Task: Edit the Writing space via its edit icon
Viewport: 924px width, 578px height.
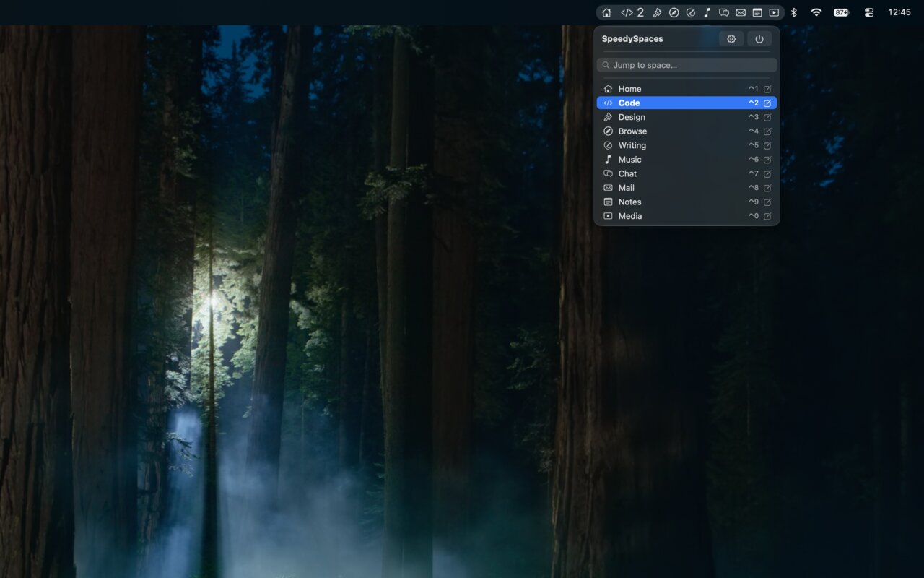Action: (767, 145)
